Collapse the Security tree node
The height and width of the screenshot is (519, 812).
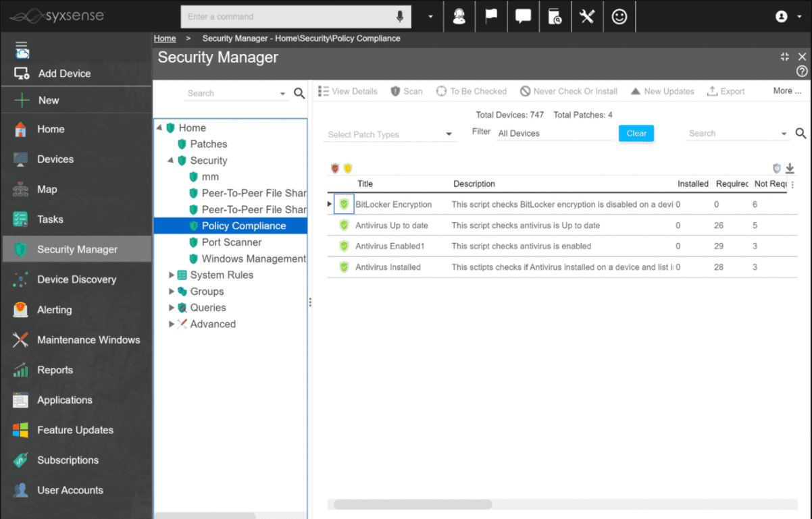click(x=171, y=161)
